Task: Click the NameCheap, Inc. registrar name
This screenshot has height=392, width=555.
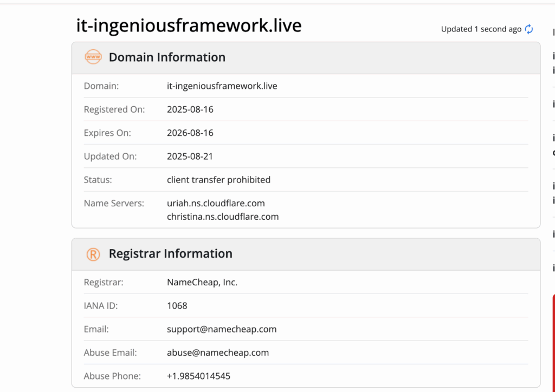Action: point(202,282)
